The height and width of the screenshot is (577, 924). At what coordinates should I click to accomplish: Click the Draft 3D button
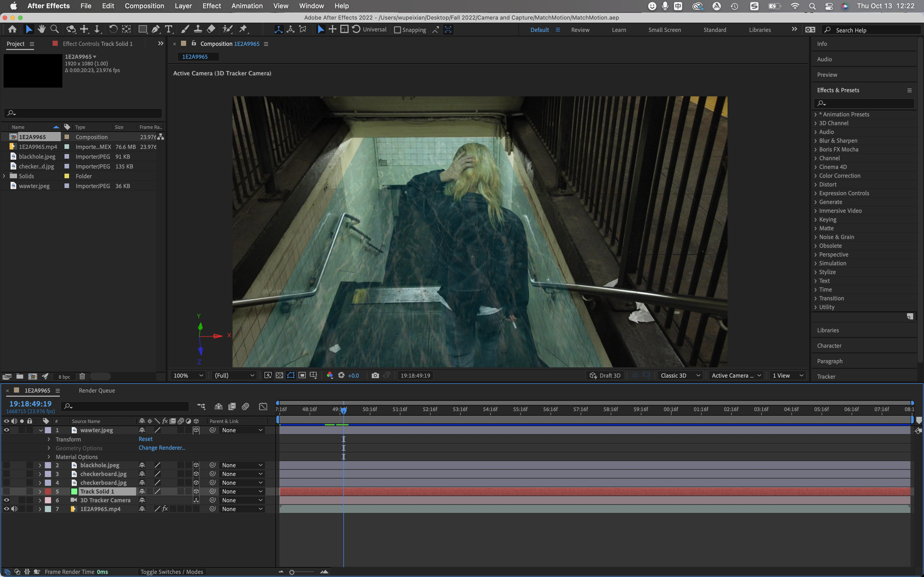(605, 376)
